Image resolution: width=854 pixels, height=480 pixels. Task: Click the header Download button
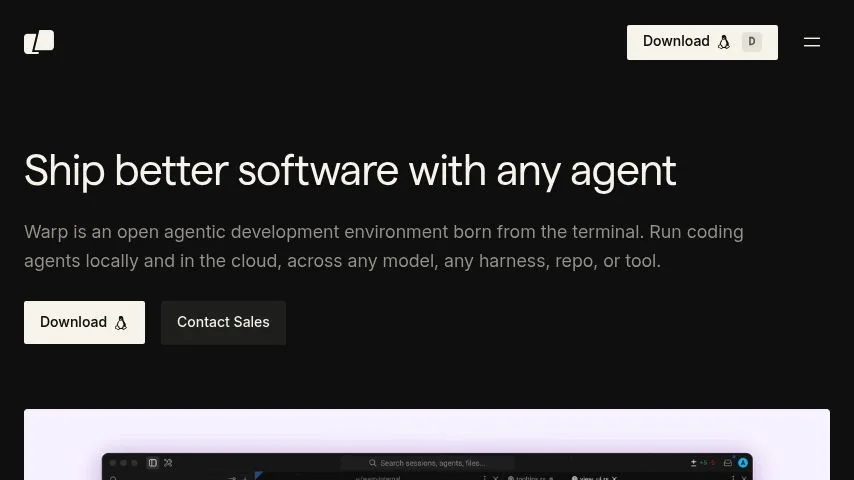[702, 42]
